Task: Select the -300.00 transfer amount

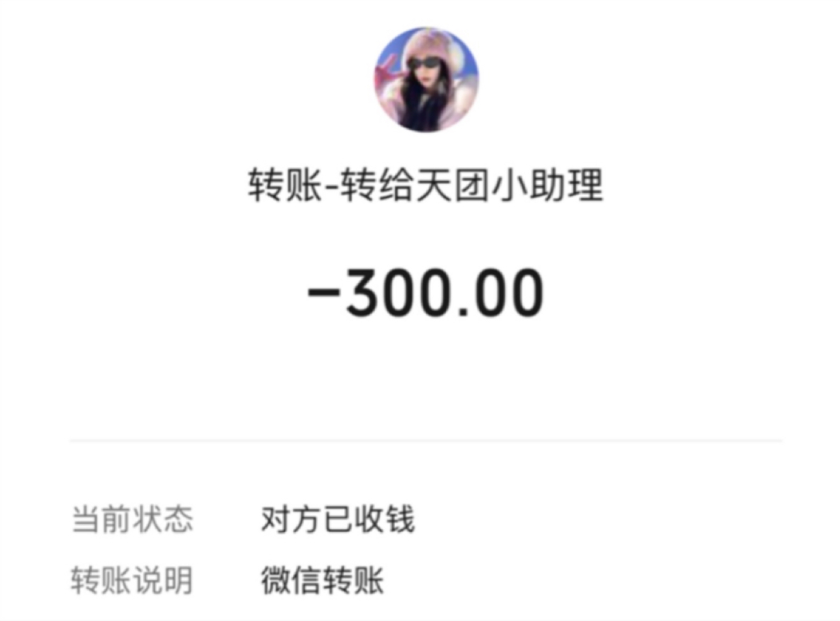Action: (426, 293)
